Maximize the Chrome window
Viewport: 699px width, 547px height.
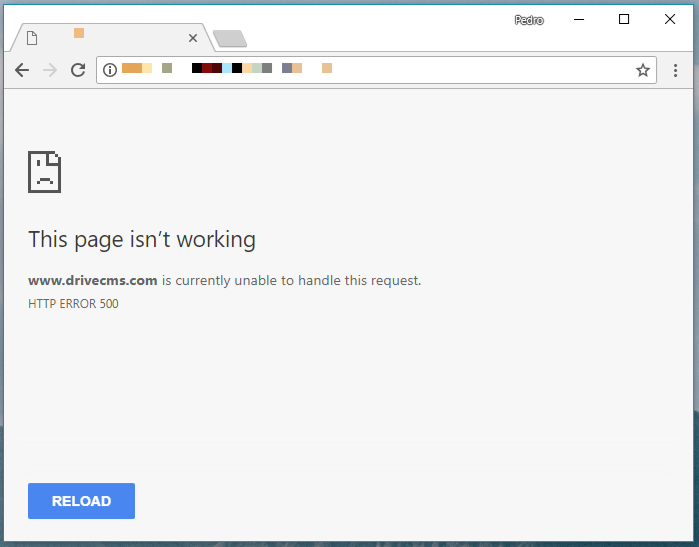(624, 19)
